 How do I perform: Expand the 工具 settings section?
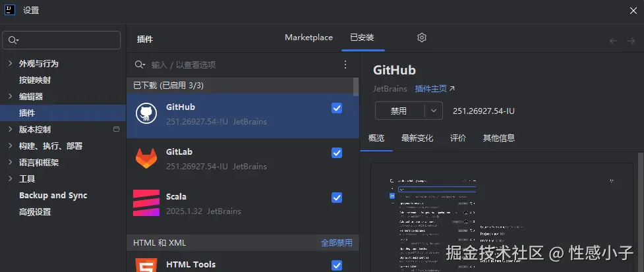(11, 178)
